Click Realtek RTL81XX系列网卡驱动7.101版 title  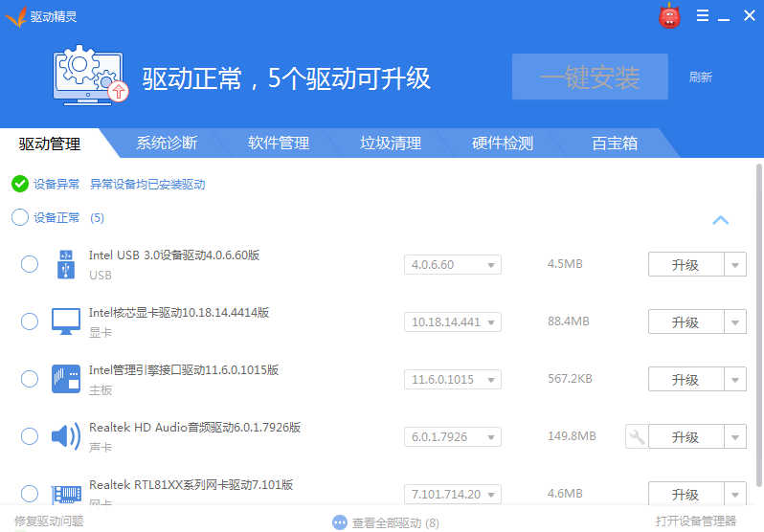tap(191, 485)
